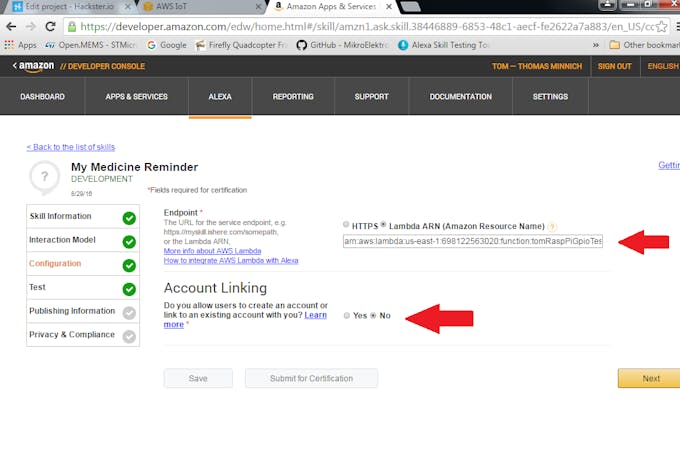Screen dimensions: 680x468
Task: Open the Alexa menu item
Action: pyautogui.click(x=220, y=97)
